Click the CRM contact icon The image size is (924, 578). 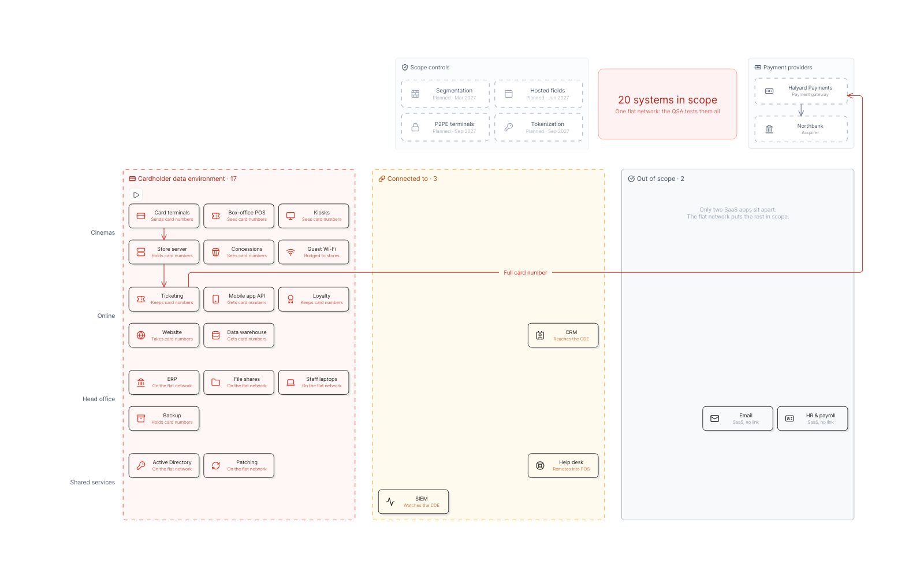[x=540, y=335]
